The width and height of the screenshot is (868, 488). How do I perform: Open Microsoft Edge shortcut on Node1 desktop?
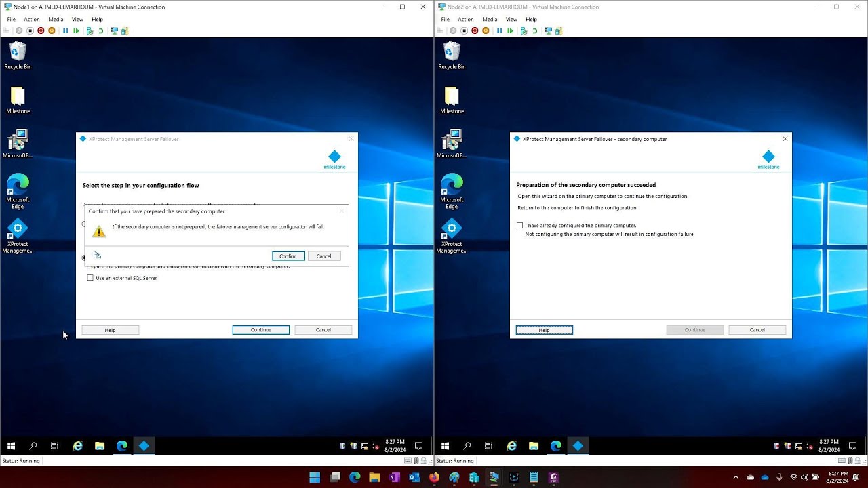(18, 191)
